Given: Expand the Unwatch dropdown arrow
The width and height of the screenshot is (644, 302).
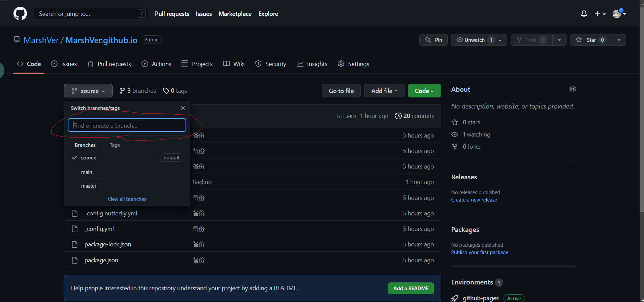Looking at the screenshot, I should (x=501, y=40).
